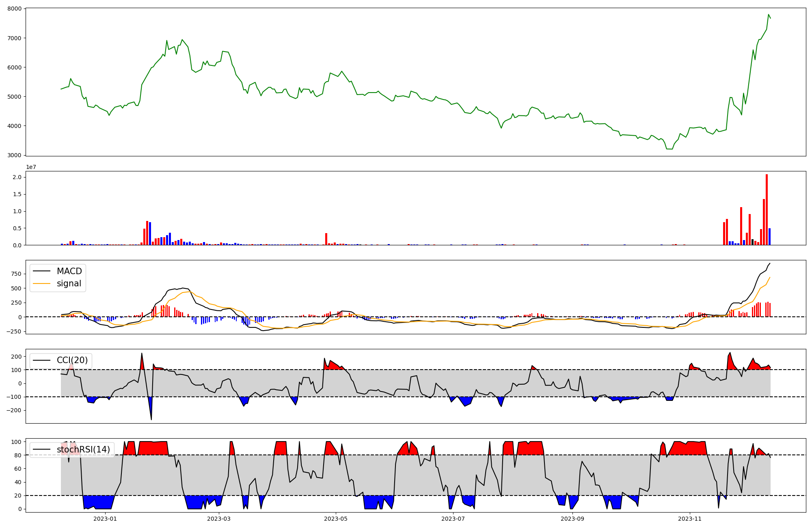Click the CCI(20) legend entry
Screen dimensions: 812x528
point(72,361)
